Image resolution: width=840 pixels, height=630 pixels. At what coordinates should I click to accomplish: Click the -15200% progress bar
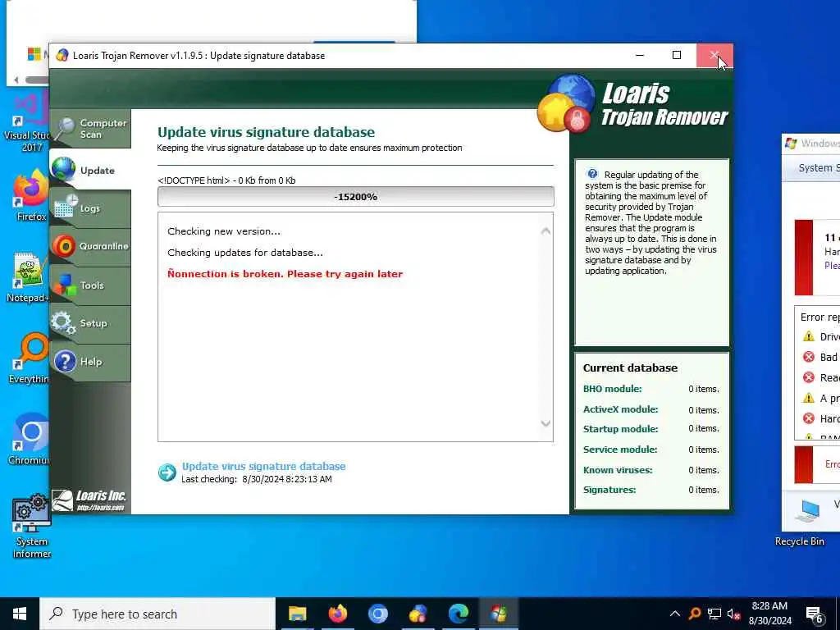356,197
